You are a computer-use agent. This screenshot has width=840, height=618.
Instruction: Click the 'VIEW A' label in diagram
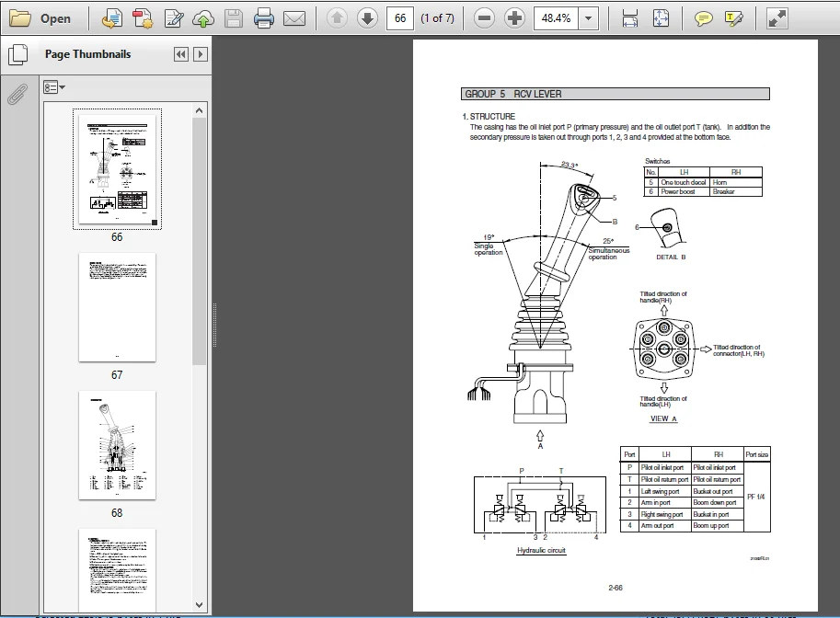click(663, 418)
